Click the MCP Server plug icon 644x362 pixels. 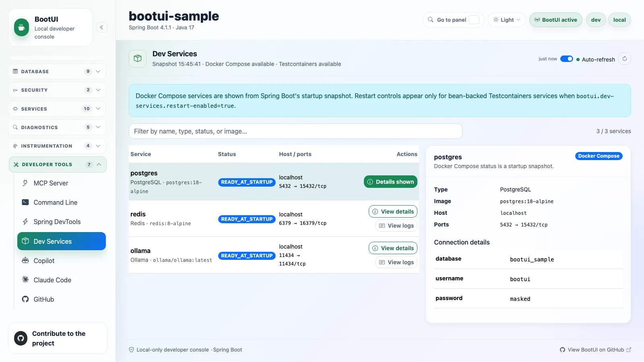coord(25,183)
